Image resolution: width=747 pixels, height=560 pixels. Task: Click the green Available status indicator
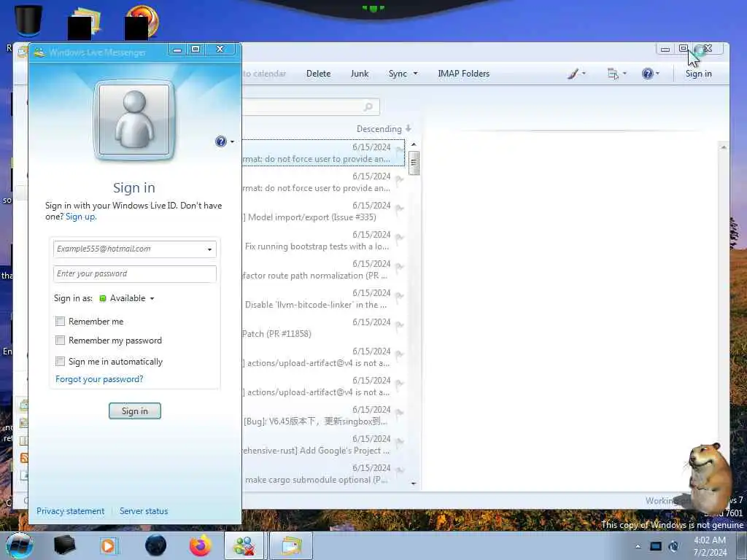(102, 298)
